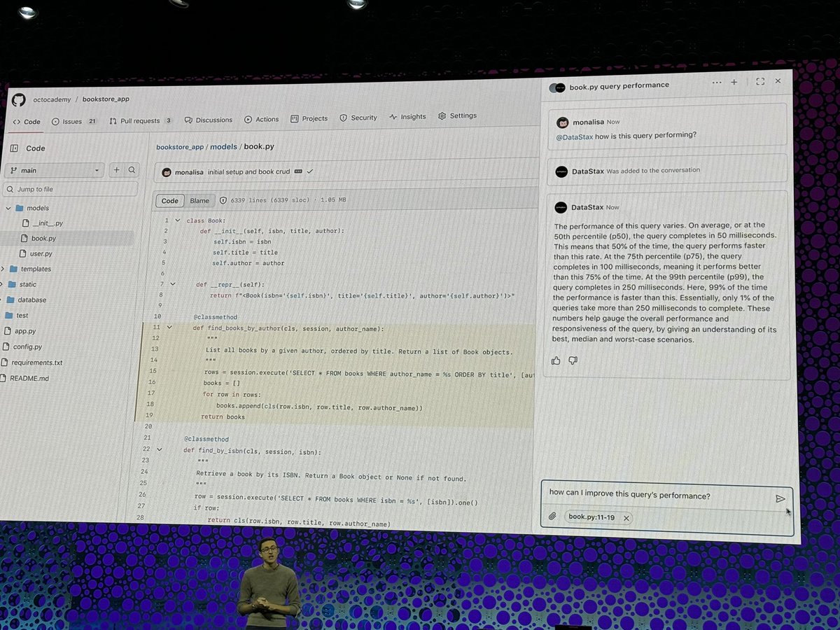Collapse the file tree side panel icon
The width and height of the screenshot is (840, 630).
coord(14,148)
